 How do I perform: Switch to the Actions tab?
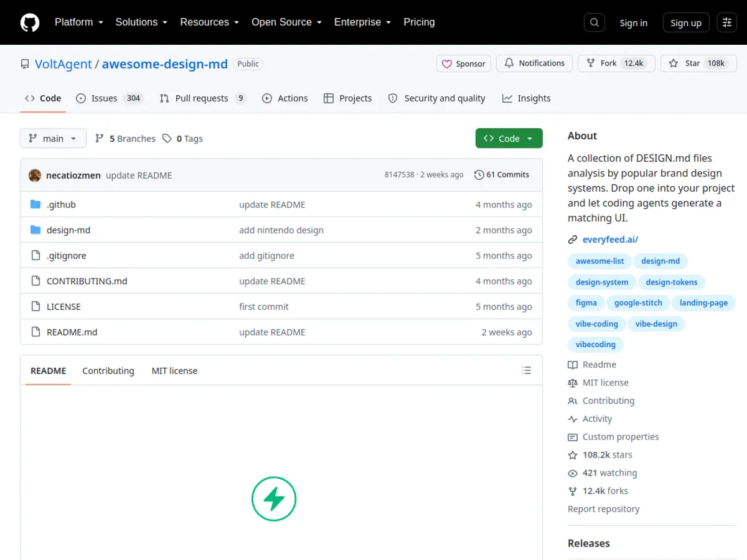click(285, 98)
